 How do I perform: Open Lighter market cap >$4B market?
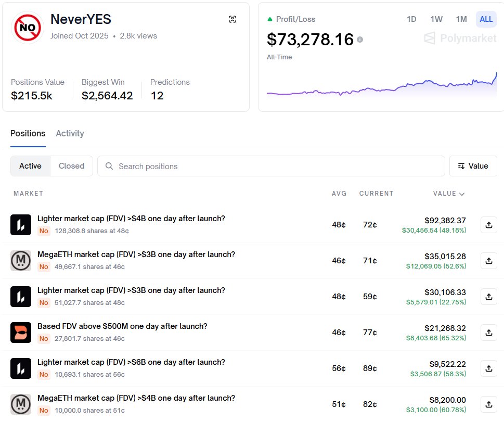131,219
